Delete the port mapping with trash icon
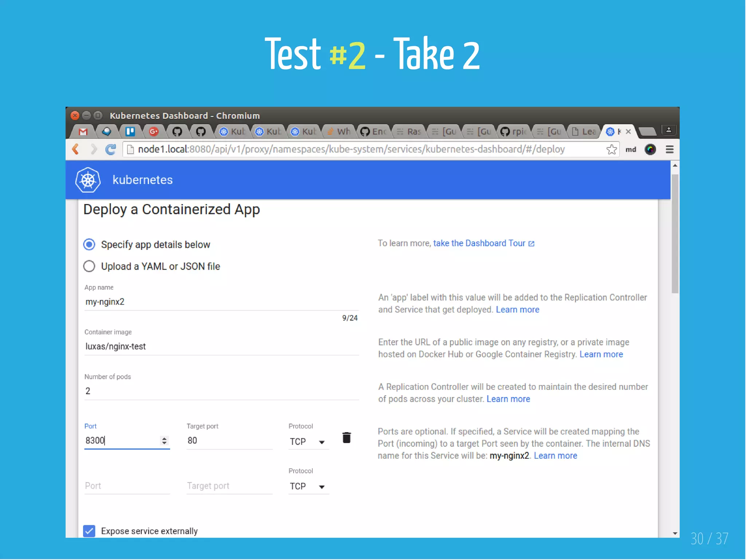This screenshot has width=746, height=560. click(346, 438)
